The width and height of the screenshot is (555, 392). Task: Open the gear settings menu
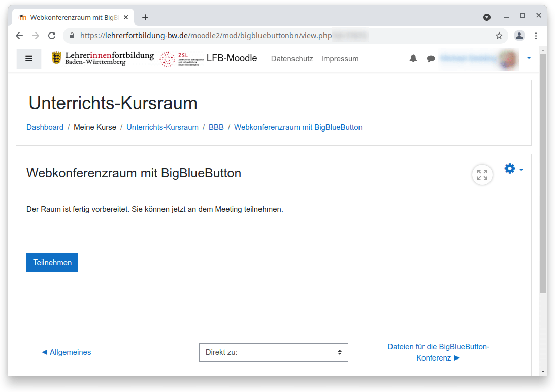tap(513, 169)
